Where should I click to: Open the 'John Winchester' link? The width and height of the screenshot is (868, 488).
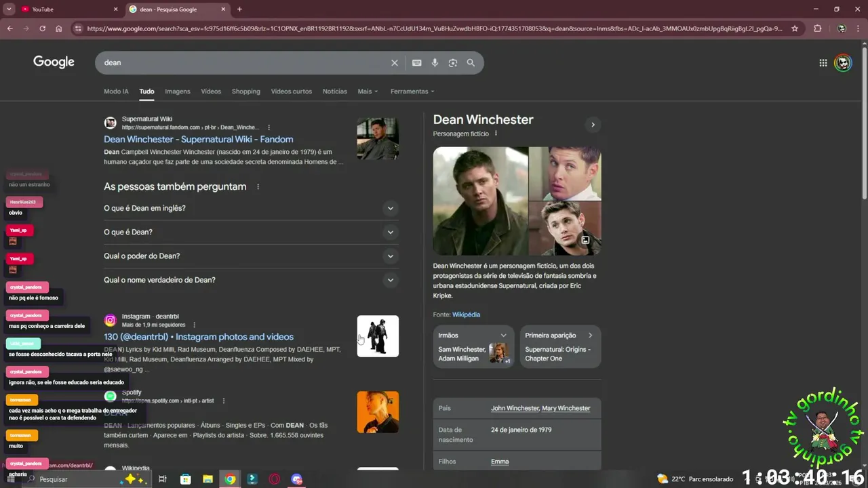515,408
